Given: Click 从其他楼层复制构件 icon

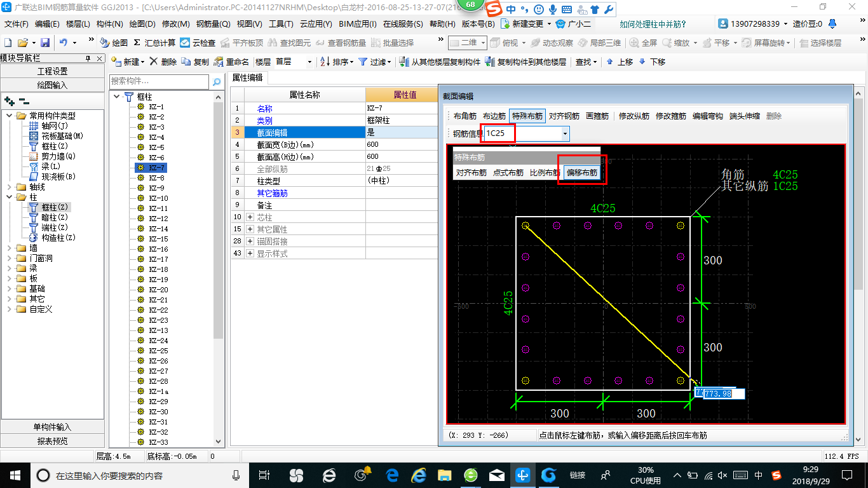Looking at the screenshot, I should click(440, 62).
